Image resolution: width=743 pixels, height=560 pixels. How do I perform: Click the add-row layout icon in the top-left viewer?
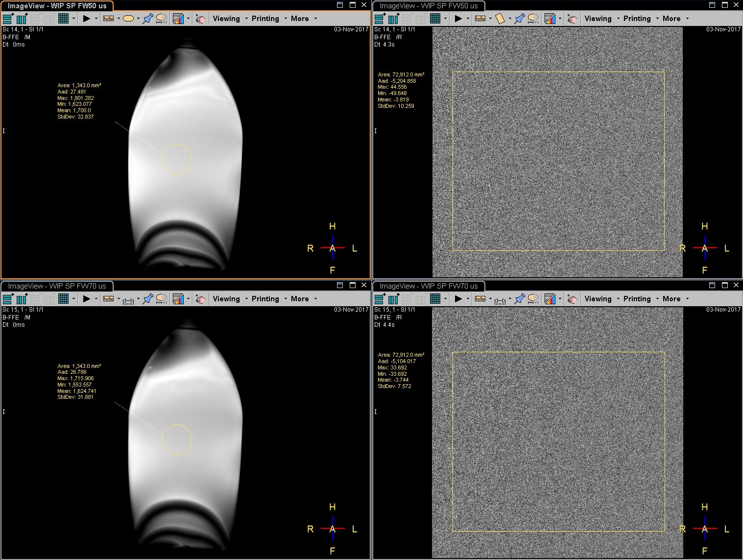pos(8,19)
